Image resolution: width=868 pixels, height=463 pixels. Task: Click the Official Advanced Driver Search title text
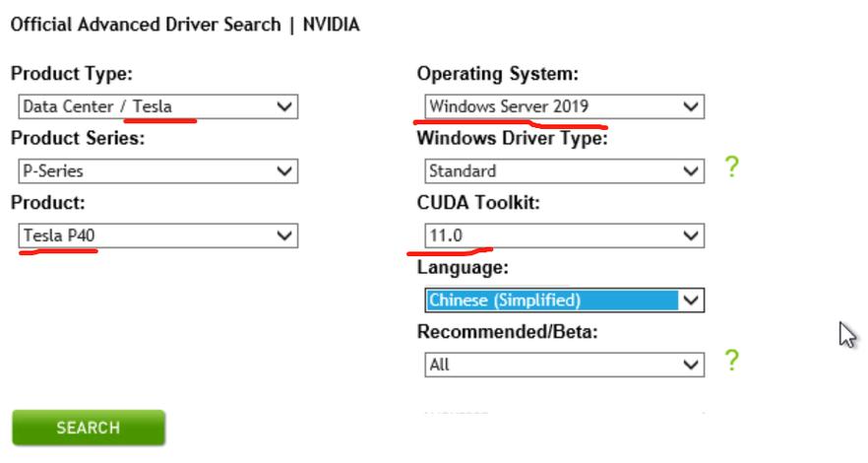pyautogui.click(x=185, y=25)
